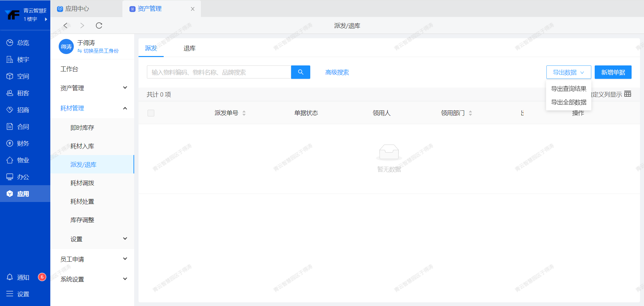Screen dimensions: 644x306
Task: Click the blue search magnifier button
Action: [301, 72]
